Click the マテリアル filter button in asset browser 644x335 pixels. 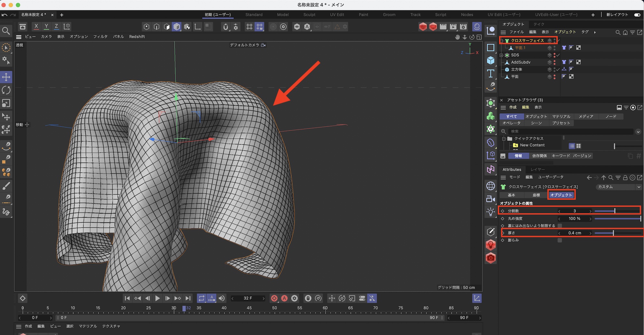point(561,117)
